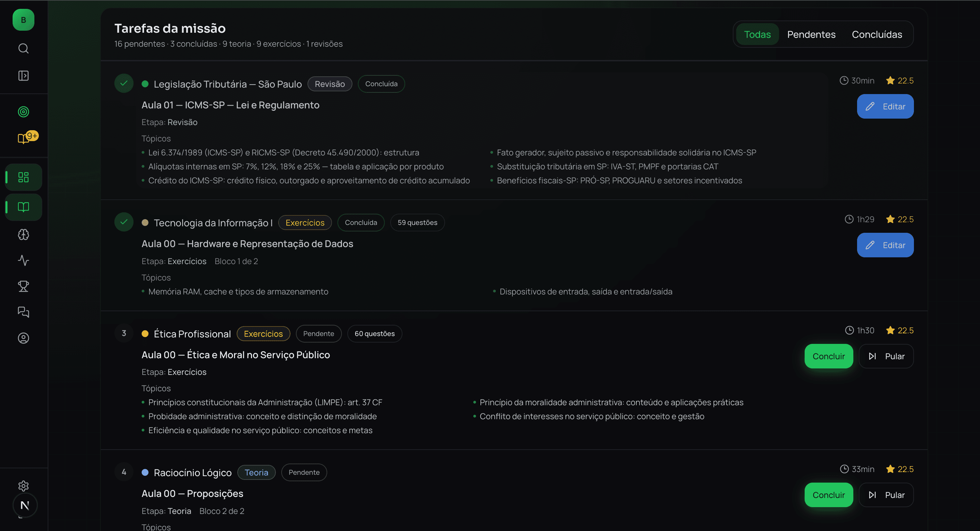This screenshot has width=980, height=531.
Task: Open the user profile circle icon
Action: 23,338
